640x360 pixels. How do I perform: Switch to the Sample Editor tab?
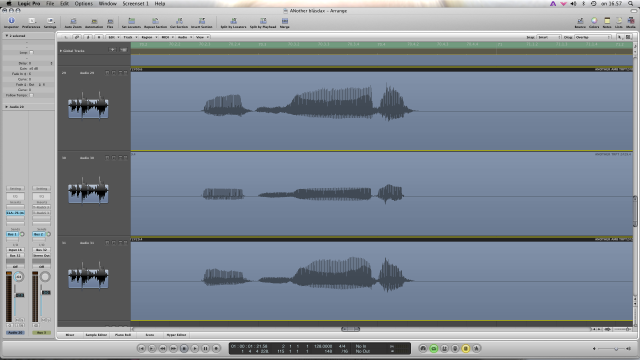96,335
